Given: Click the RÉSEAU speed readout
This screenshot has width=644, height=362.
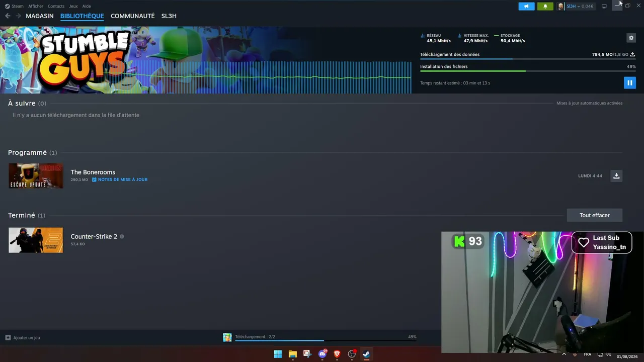Looking at the screenshot, I should tap(436, 38).
